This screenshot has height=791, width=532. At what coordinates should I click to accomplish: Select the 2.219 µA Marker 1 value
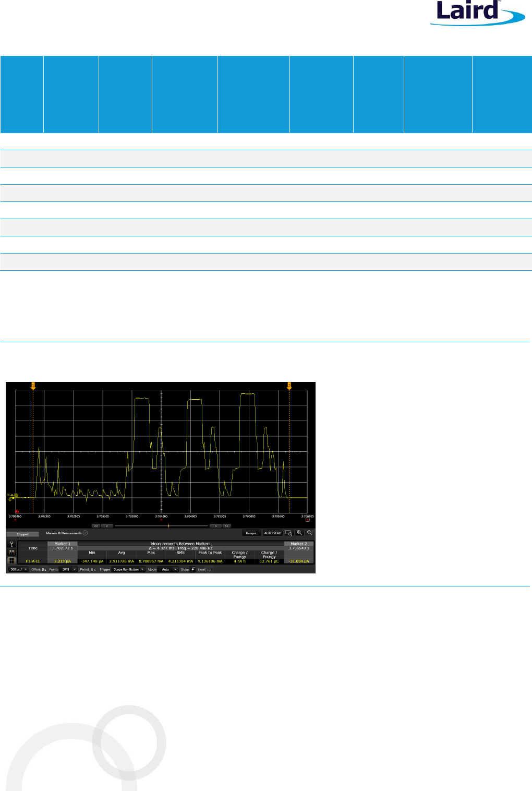point(62,561)
